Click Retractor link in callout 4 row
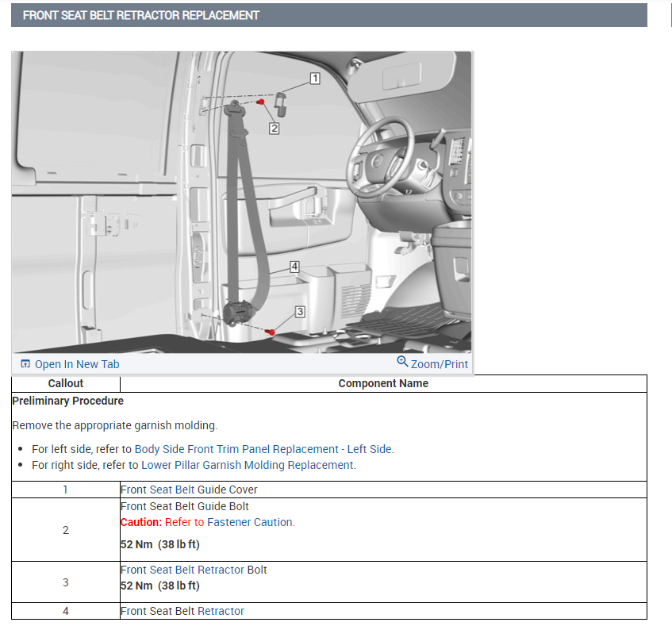 (x=221, y=611)
